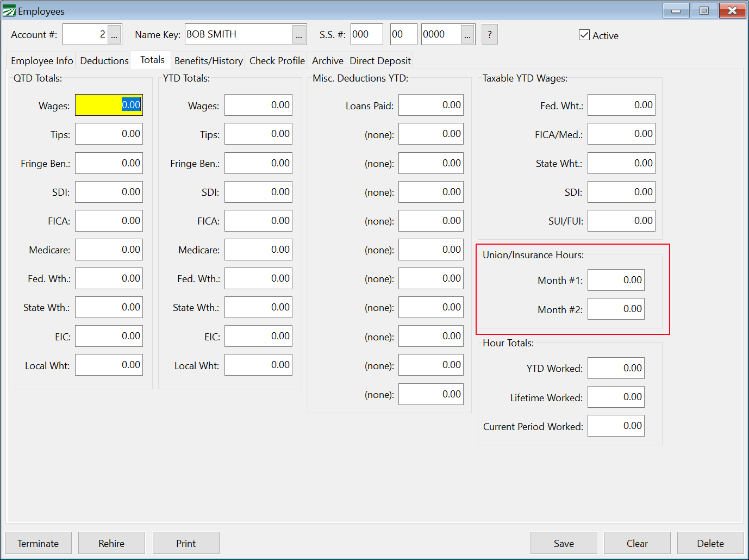749x560 pixels.
Task: Click the Employees app icon in title bar
Action: (x=9, y=11)
